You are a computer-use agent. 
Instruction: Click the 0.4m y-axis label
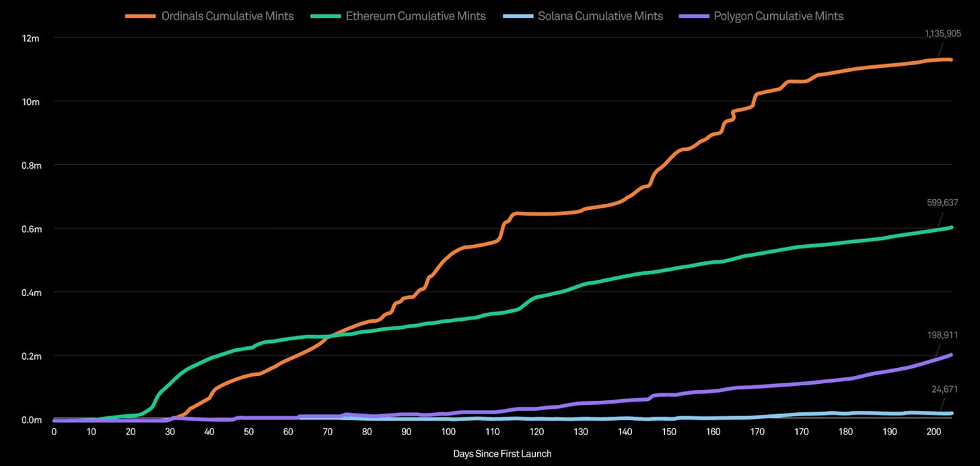tap(31, 293)
